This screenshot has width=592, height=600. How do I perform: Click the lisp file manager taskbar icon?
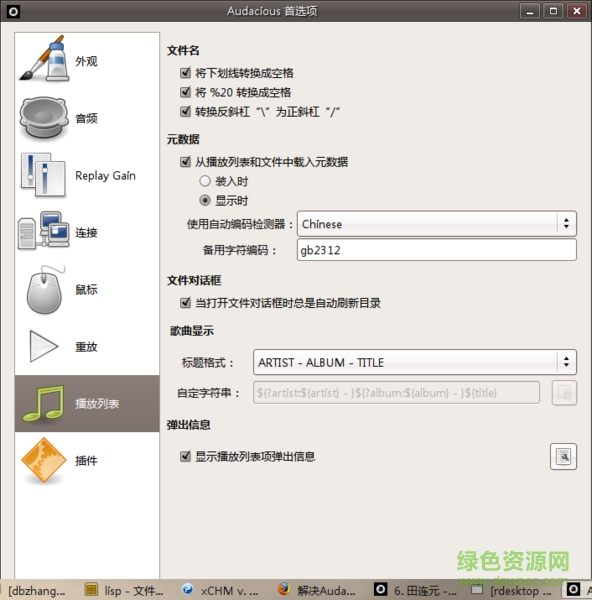click(x=91, y=589)
